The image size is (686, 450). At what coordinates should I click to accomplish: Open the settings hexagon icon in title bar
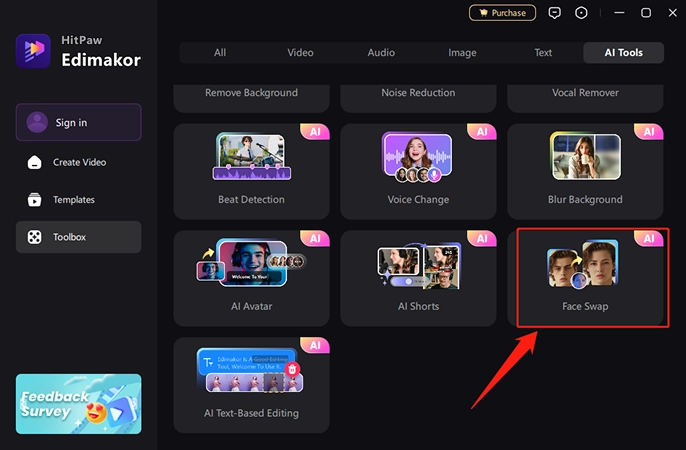click(581, 13)
